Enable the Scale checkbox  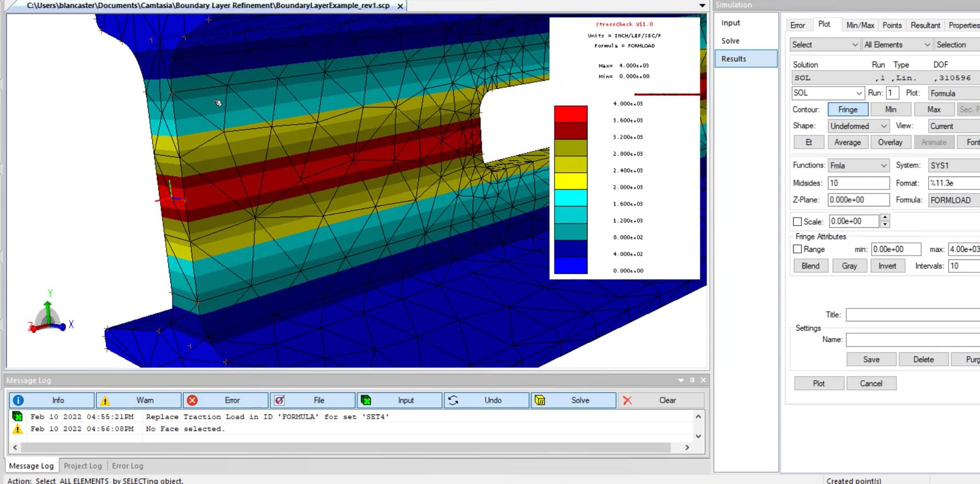[x=797, y=221]
